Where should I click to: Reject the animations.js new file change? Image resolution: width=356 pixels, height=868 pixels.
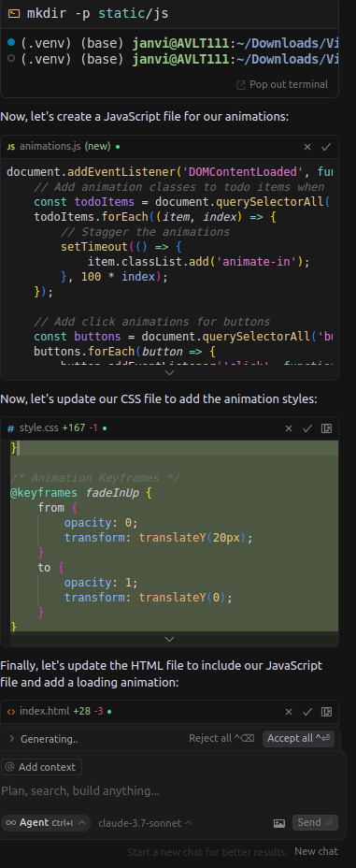(x=307, y=147)
